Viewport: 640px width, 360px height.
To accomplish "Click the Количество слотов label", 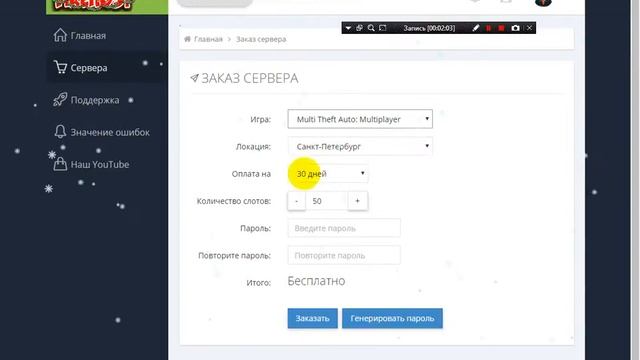I will click(x=234, y=201).
